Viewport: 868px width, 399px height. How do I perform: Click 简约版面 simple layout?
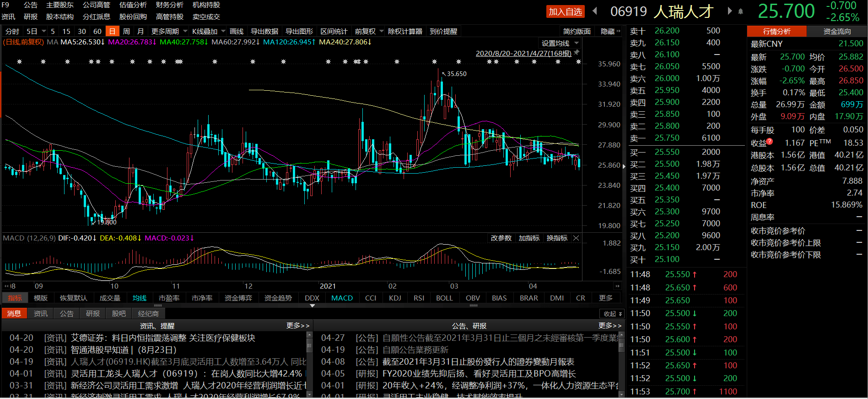[577, 31]
